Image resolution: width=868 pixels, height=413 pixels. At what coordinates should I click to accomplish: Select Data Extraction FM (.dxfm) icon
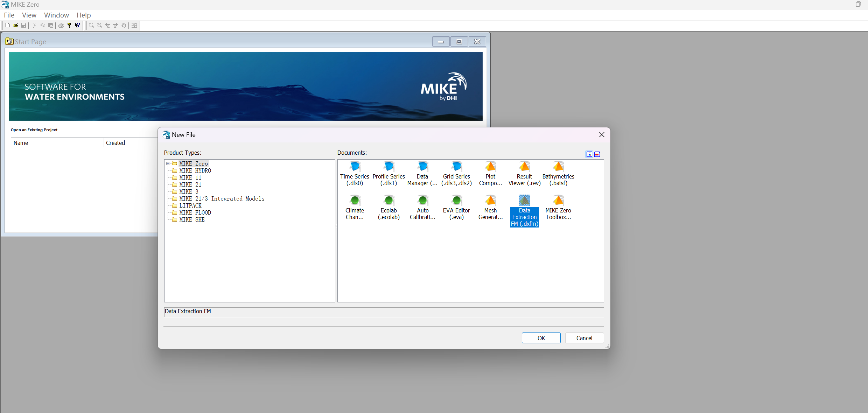tap(524, 211)
